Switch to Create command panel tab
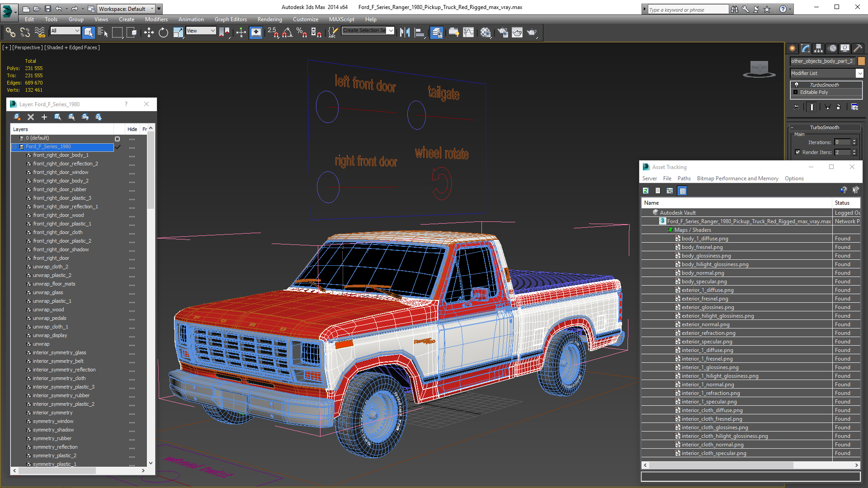 coord(792,48)
